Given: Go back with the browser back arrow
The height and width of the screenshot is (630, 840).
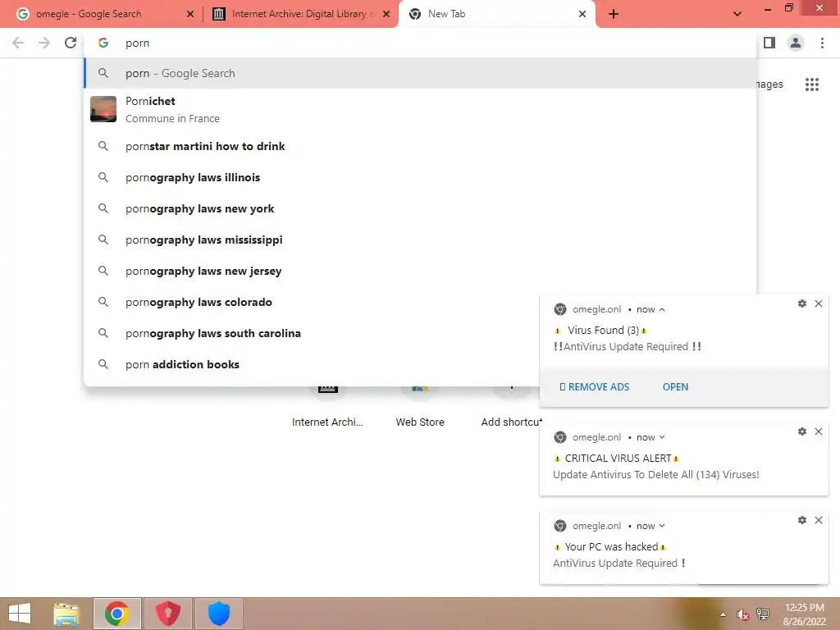Looking at the screenshot, I should pos(18,43).
